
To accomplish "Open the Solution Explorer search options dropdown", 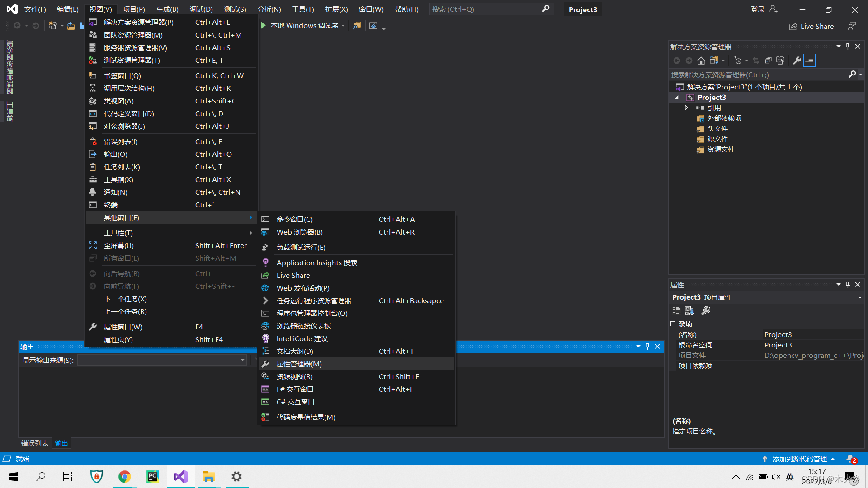I will tap(860, 75).
